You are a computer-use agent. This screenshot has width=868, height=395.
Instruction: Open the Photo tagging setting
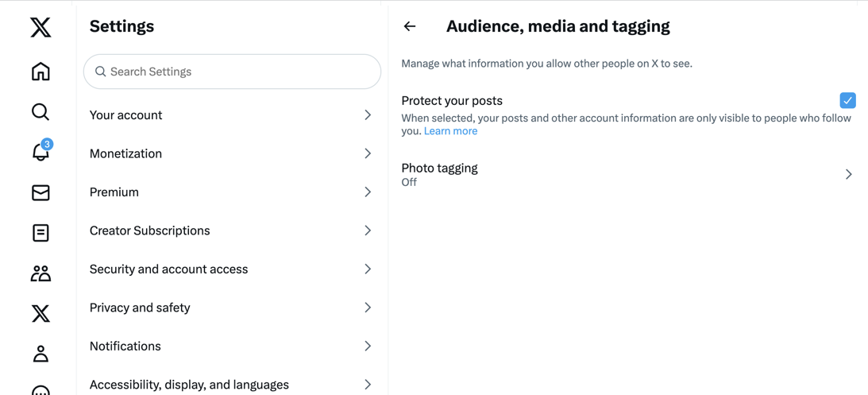click(x=439, y=168)
